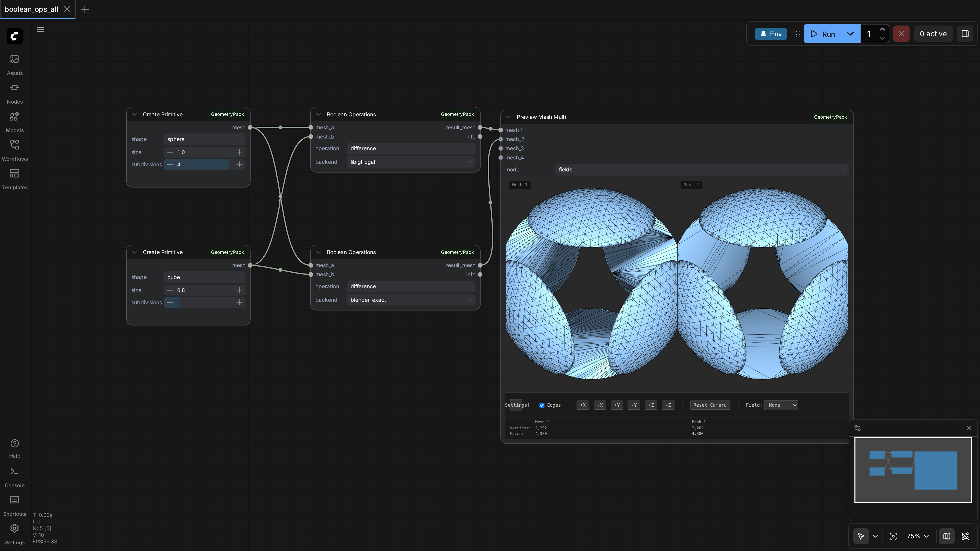Viewport: 980px width, 551px height.
Task: Open the sphere shape dropdown
Action: tap(204, 139)
